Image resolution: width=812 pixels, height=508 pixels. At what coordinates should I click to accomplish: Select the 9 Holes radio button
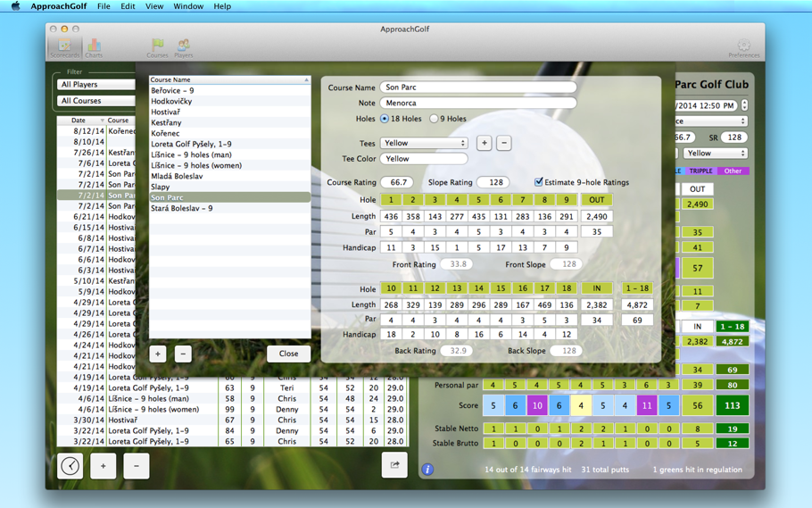[434, 119]
